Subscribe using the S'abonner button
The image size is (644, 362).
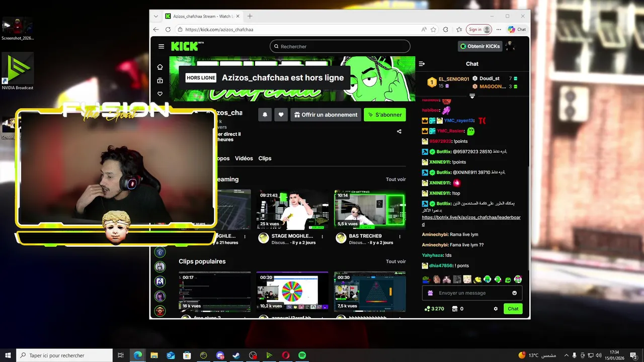pyautogui.click(x=385, y=115)
